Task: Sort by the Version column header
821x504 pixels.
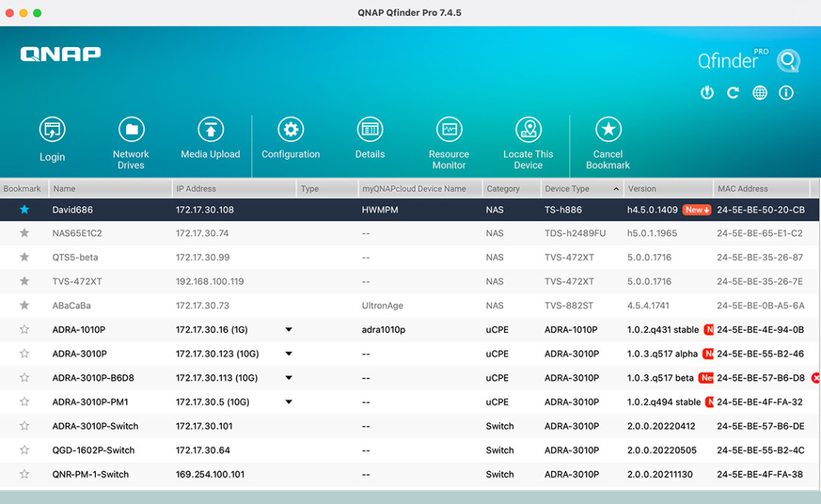Action: coord(669,189)
